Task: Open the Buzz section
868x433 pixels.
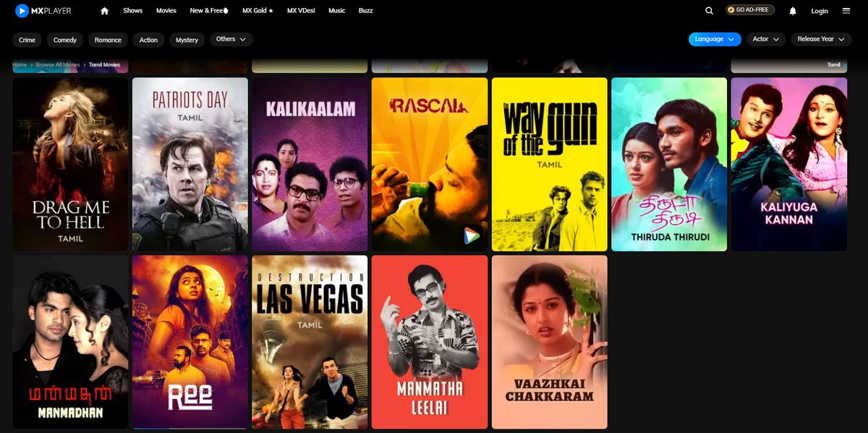Action: 366,11
